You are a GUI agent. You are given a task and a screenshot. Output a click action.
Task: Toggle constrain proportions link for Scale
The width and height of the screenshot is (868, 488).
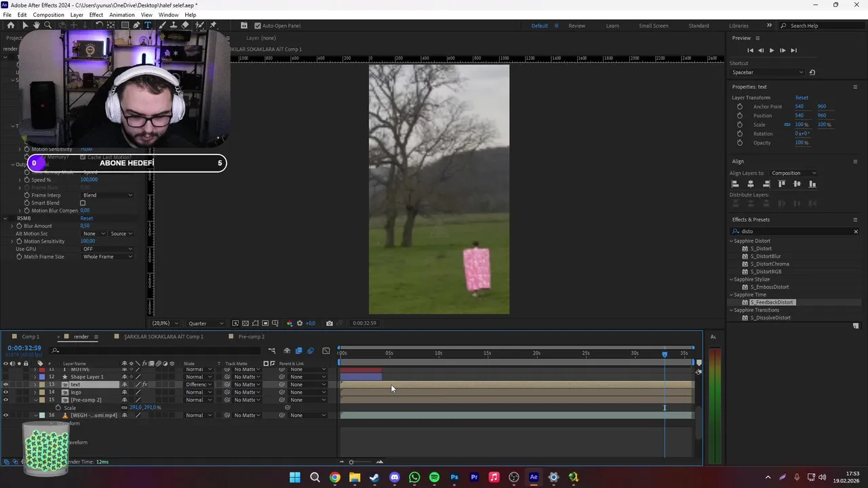pyautogui.click(x=787, y=125)
